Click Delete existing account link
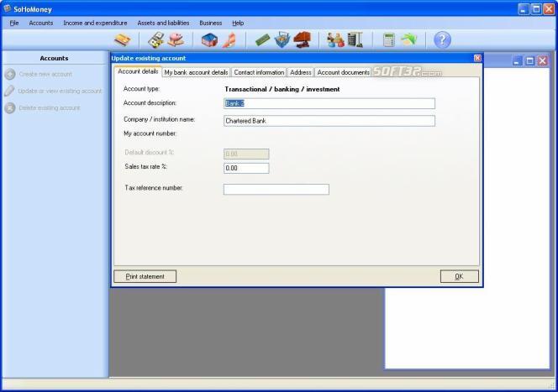Viewport: 558px width, 392px height. (49, 108)
